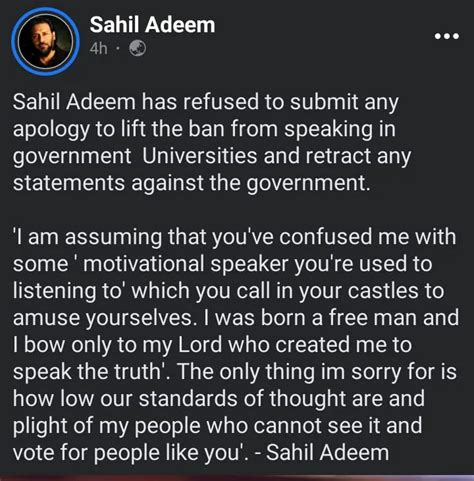
Task: Click the globe public-privacy icon
Action: tap(137, 48)
